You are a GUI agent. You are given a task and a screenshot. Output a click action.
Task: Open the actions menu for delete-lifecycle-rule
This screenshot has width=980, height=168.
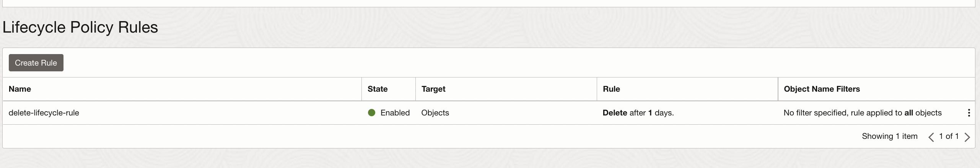(969, 113)
